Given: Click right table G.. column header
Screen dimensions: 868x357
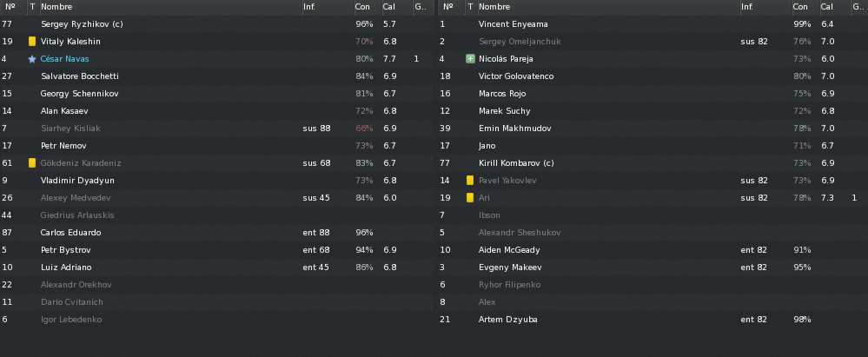Looking at the screenshot, I should click(x=859, y=7).
